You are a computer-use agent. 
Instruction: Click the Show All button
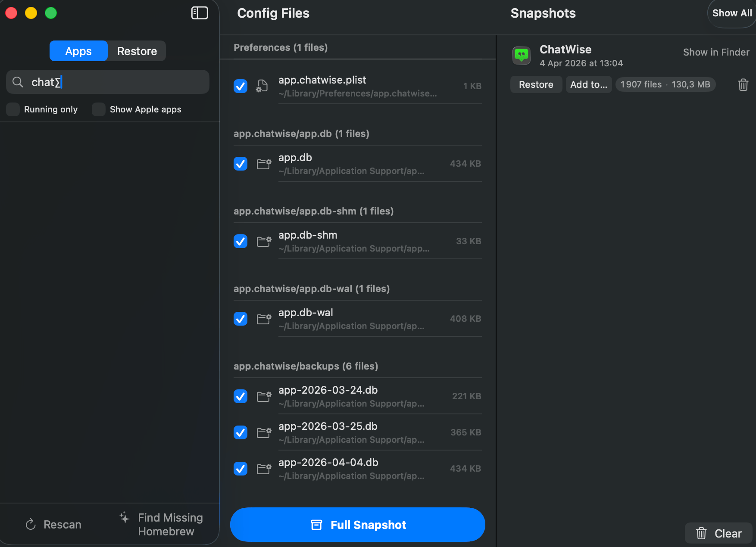pos(732,13)
